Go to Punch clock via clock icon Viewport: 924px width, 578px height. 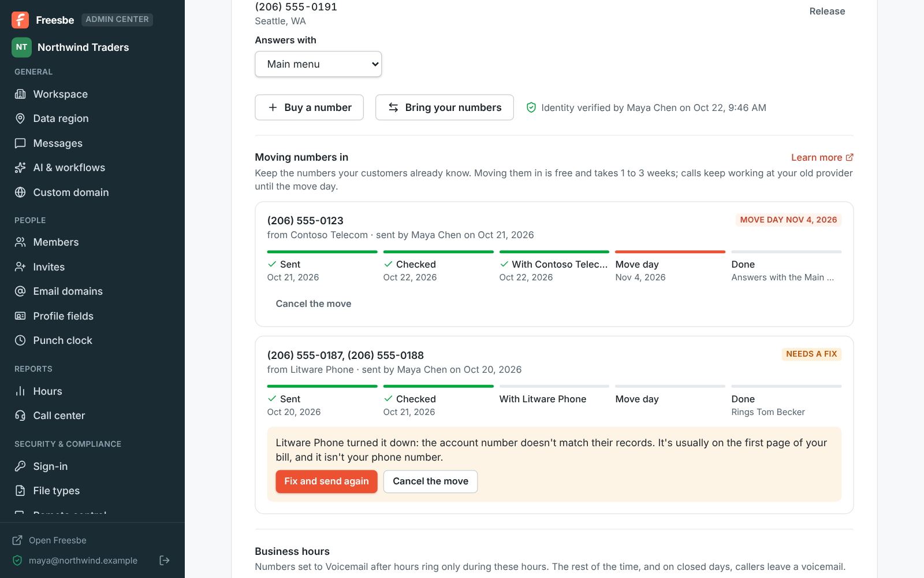coord(20,340)
